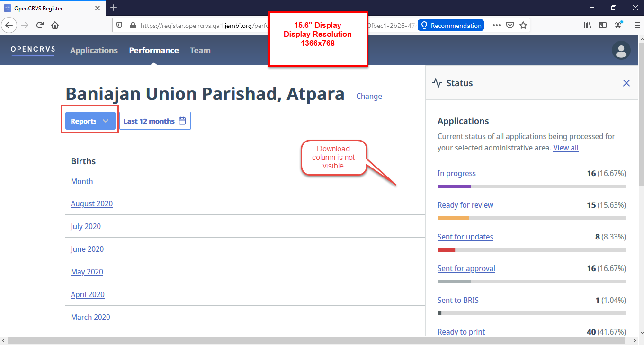Open the Firefox sidebar icon
Image resolution: width=644 pixels, height=345 pixels.
coord(602,25)
